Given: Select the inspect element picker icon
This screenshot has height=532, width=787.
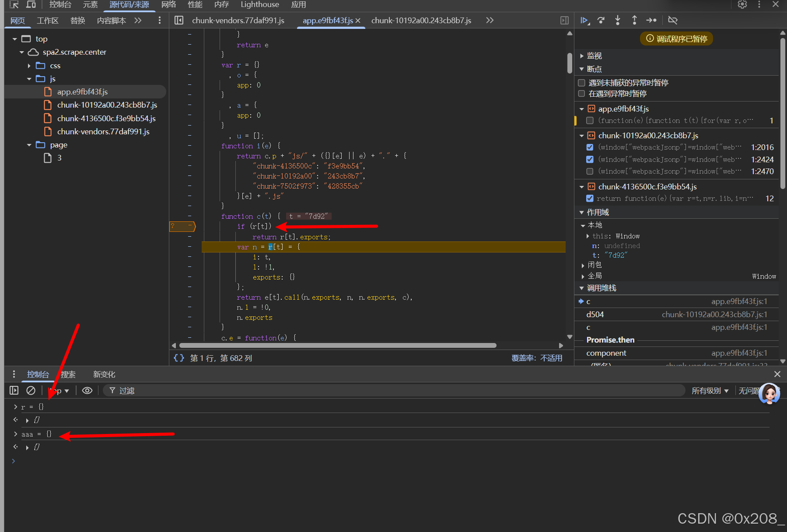Looking at the screenshot, I should [x=14, y=4].
